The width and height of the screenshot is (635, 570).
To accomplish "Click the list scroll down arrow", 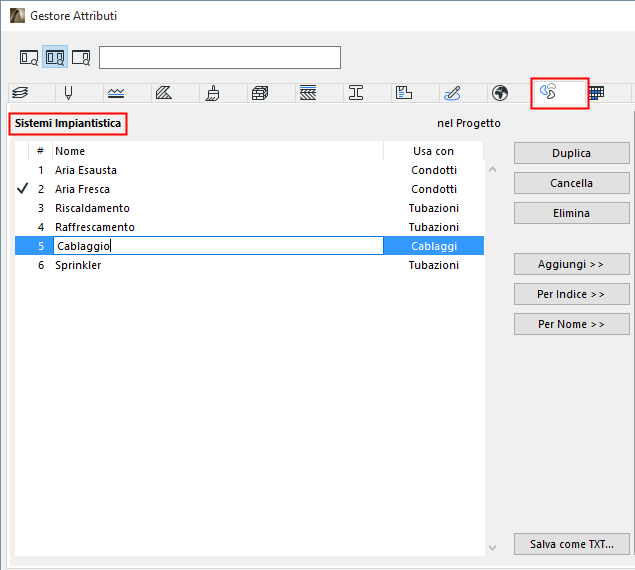I will [x=492, y=548].
